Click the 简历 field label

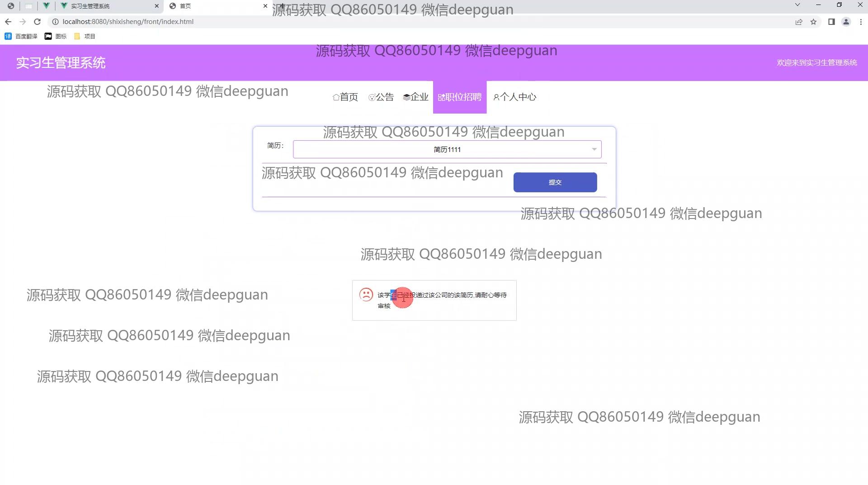275,146
